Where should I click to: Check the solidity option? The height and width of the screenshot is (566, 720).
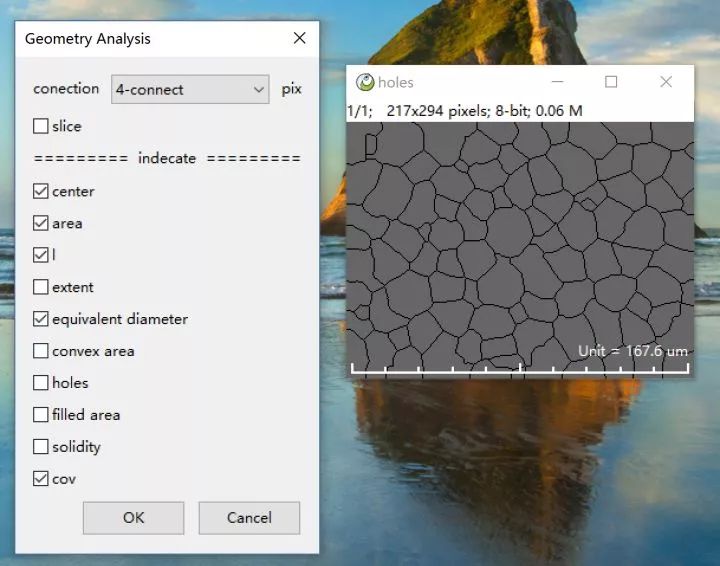[40, 446]
